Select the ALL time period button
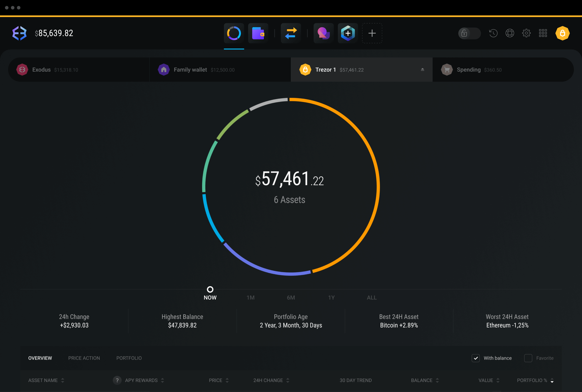Image resolution: width=582 pixels, height=392 pixels. [x=371, y=297]
